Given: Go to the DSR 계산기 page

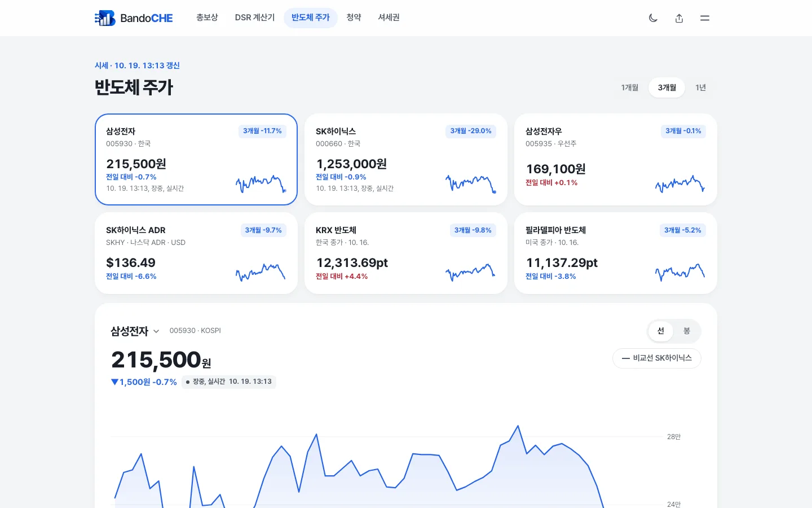Looking at the screenshot, I should [255, 17].
